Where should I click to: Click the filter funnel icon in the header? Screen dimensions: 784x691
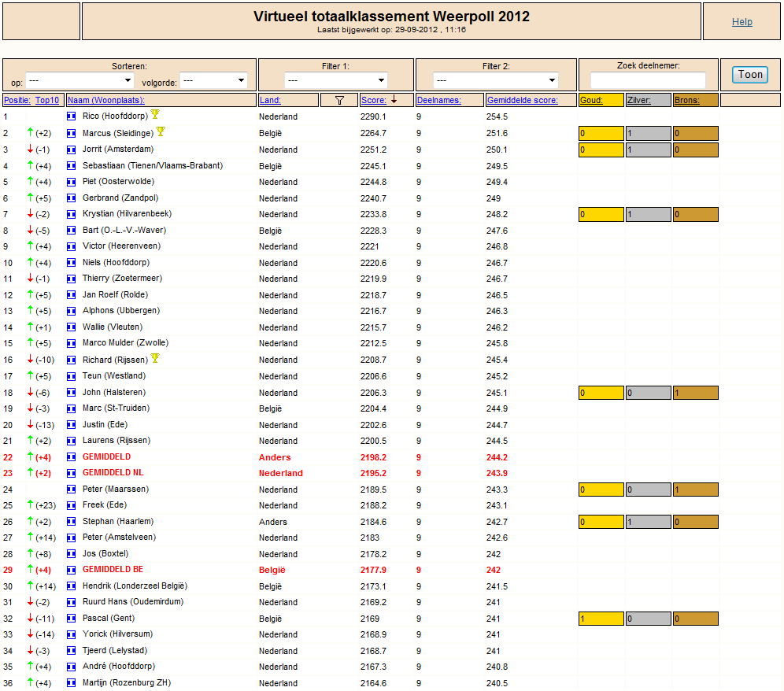(x=339, y=100)
